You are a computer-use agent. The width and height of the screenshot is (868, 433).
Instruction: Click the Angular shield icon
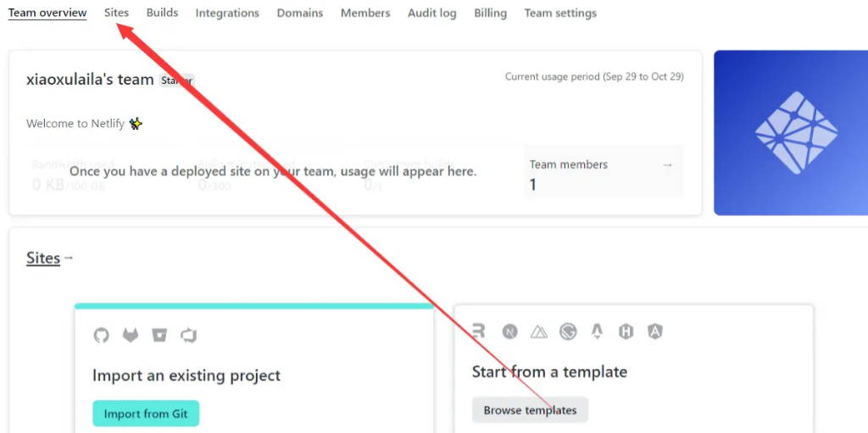pyautogui.click(x=655, y=331)
